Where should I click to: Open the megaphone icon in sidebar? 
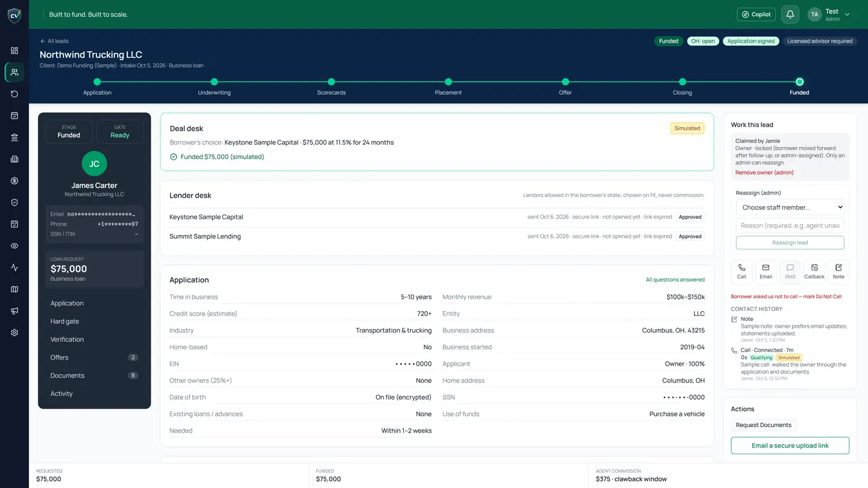coord(14,311)
